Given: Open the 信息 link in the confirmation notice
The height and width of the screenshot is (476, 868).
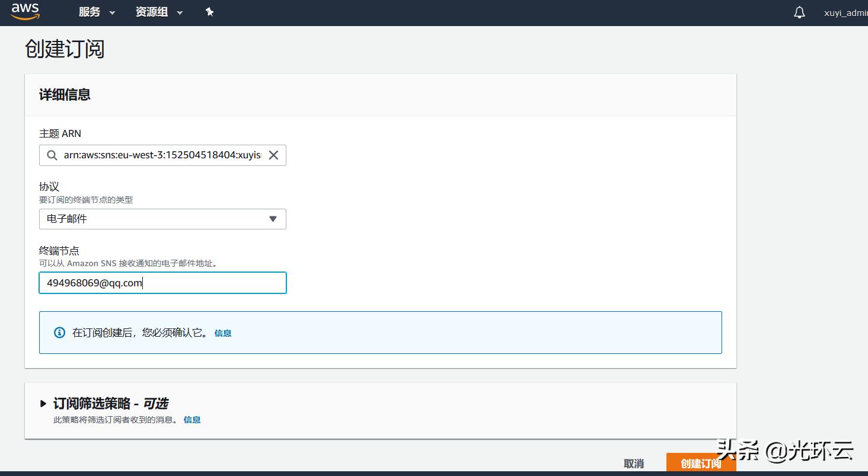Looking at the screenshot, I should click(x=223, y=333).
